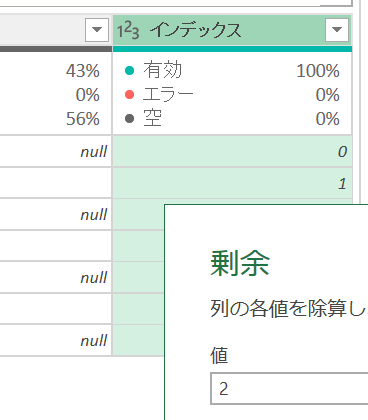Click the red エラー indicator dot

pyautogui.click(x=129, y=95)
